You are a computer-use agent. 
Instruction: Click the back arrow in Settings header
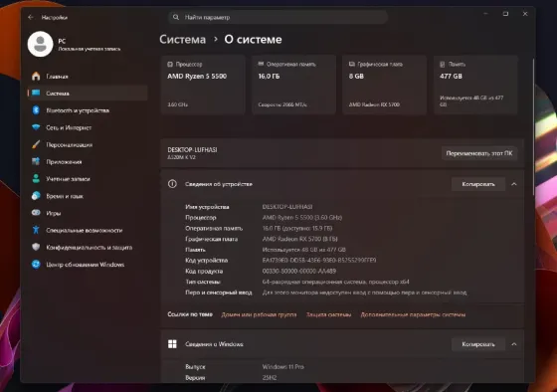click(31, 17)
